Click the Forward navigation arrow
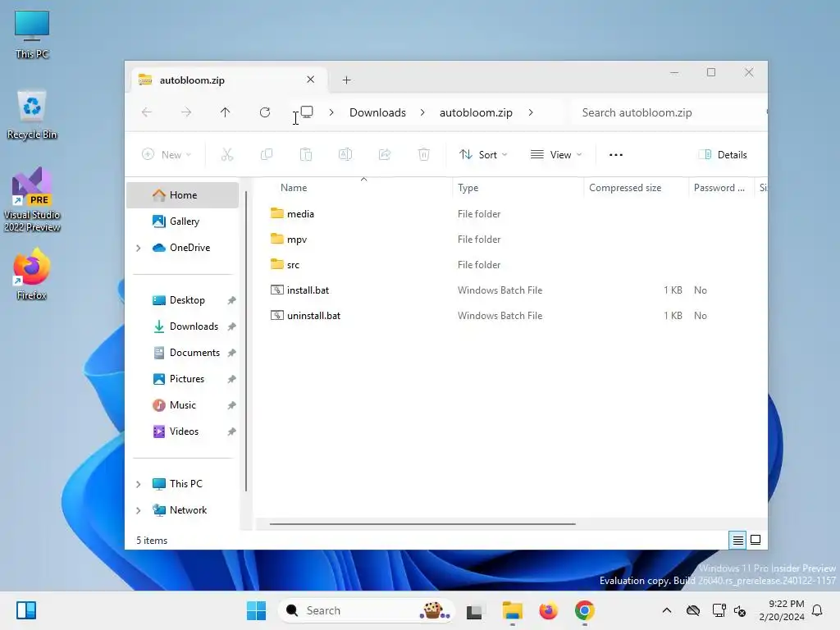 coord(186,112)
